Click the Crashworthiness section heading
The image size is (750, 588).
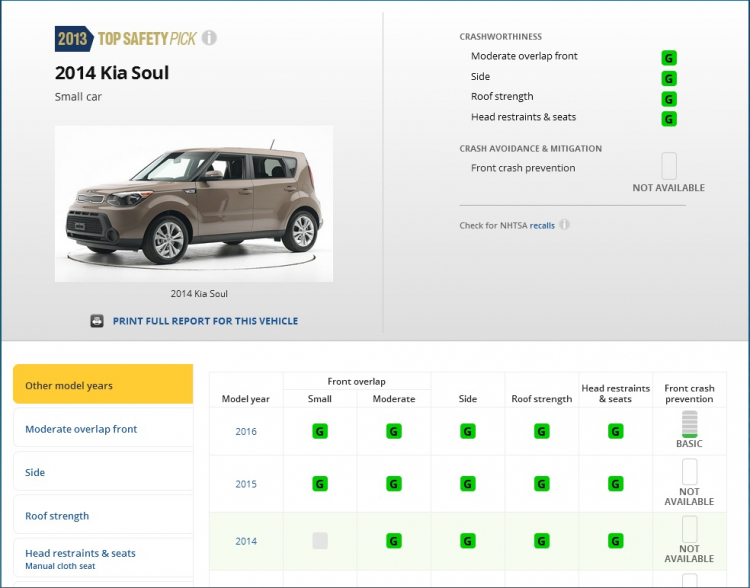click(500, 37)
